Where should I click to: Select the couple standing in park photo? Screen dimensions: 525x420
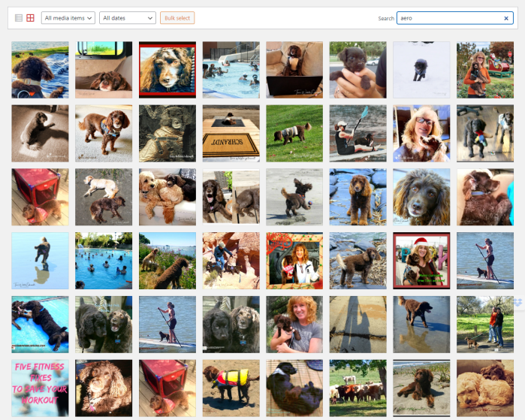485,325
